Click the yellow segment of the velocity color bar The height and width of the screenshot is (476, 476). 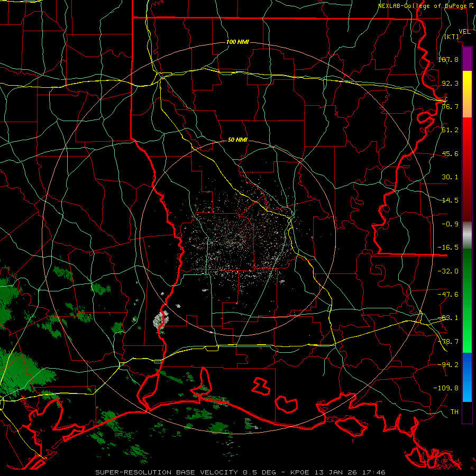point(467,94)
